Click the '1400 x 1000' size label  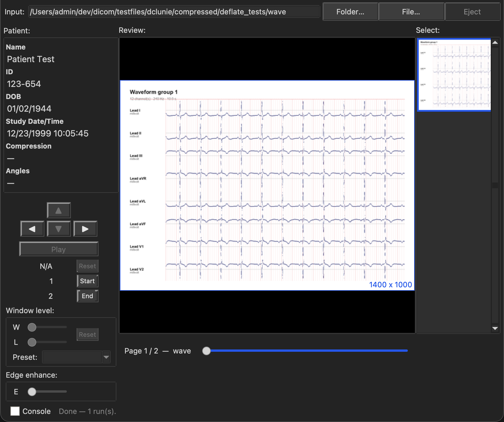(x=391, y=285)
